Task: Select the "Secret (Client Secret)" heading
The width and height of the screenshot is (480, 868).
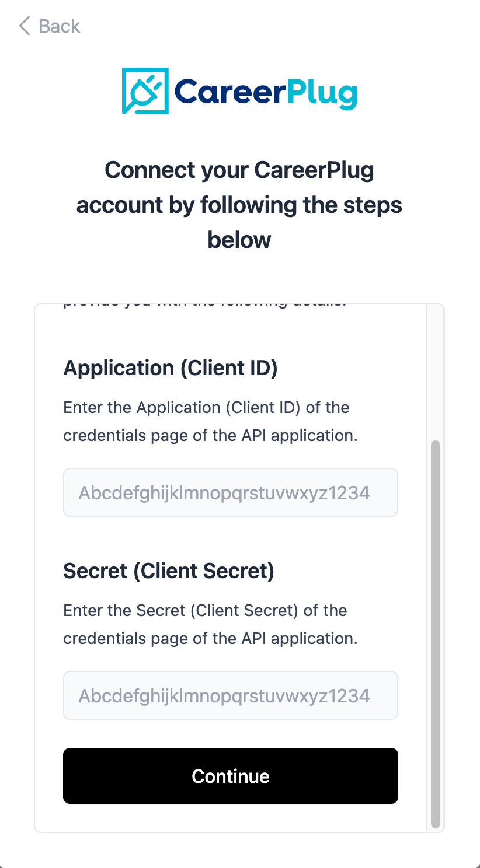Action: point(168,571)
